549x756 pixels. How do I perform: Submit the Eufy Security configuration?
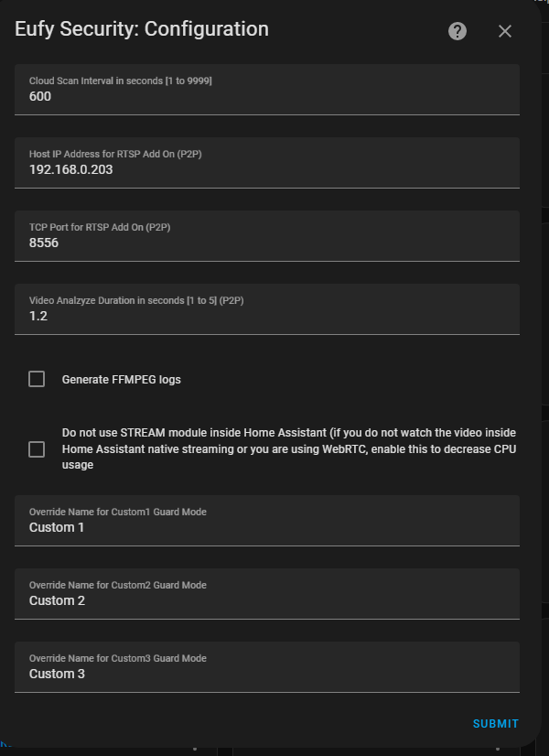[x=495, y=723]
